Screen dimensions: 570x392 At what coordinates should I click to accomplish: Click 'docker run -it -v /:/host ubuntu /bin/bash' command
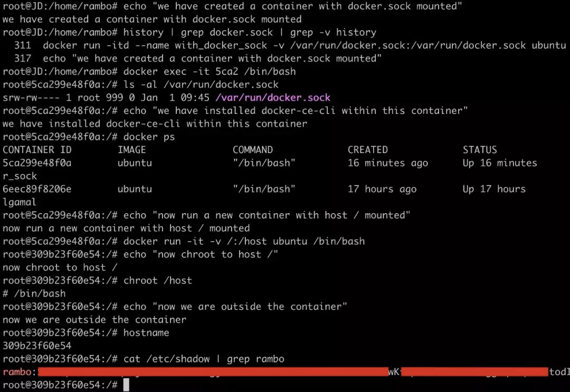(244, 241)
